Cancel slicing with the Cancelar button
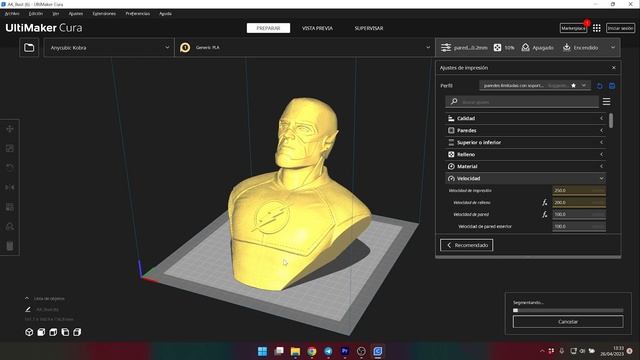 568,322
